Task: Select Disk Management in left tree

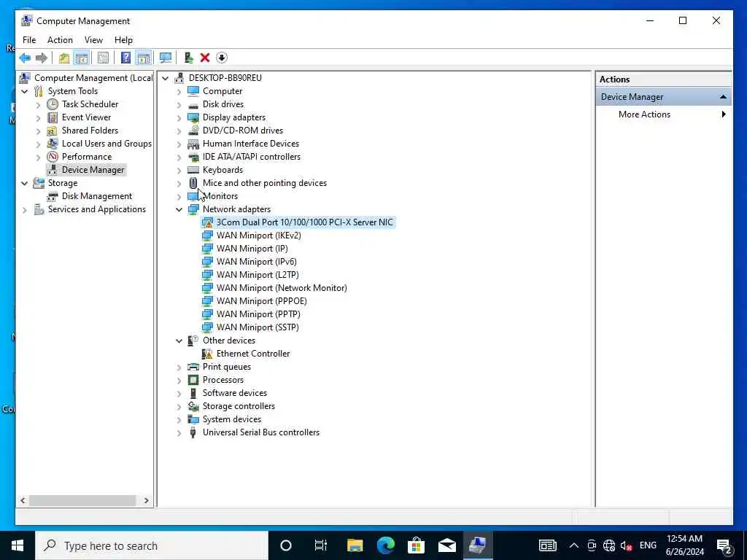Action: [97, 196]
